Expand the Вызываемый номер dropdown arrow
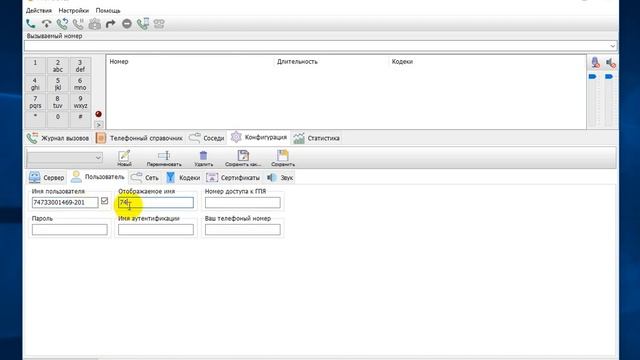This screenshot has width=640, height=360. (x=612, y=46)
